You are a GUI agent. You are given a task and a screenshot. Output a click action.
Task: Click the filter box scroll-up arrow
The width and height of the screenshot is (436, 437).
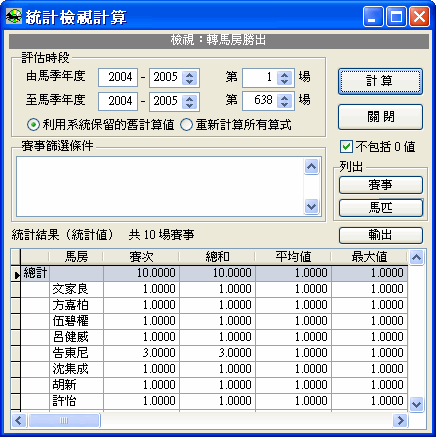[x=312, y=166]
